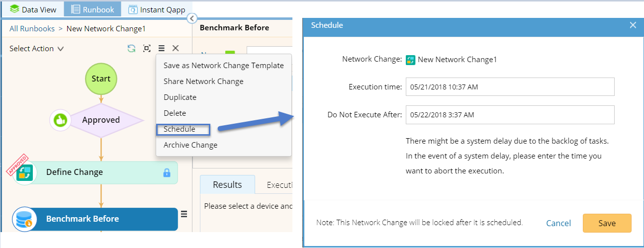Click the lock icon on Define Change
Image resolution: width=644 pixels, height=248 pixels.
[167, 173]
